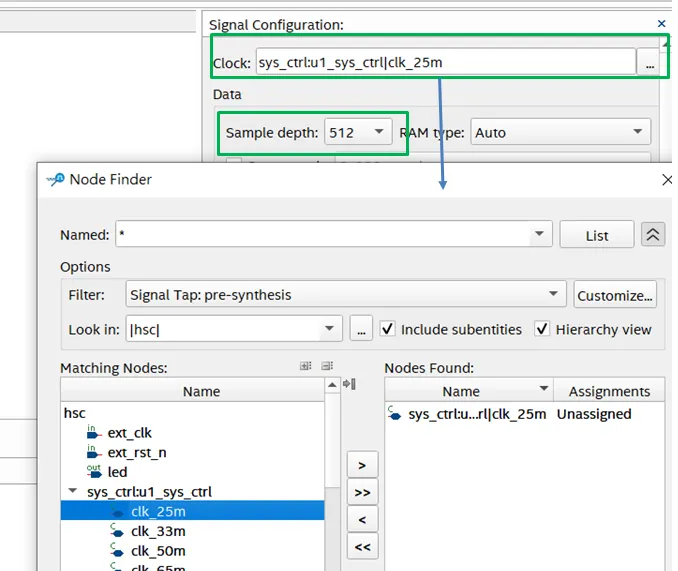The height and width of the screenshot is (571, 678).
Task: Toggle Hierarchy view checkbox
Action: [x=542, y=329]
